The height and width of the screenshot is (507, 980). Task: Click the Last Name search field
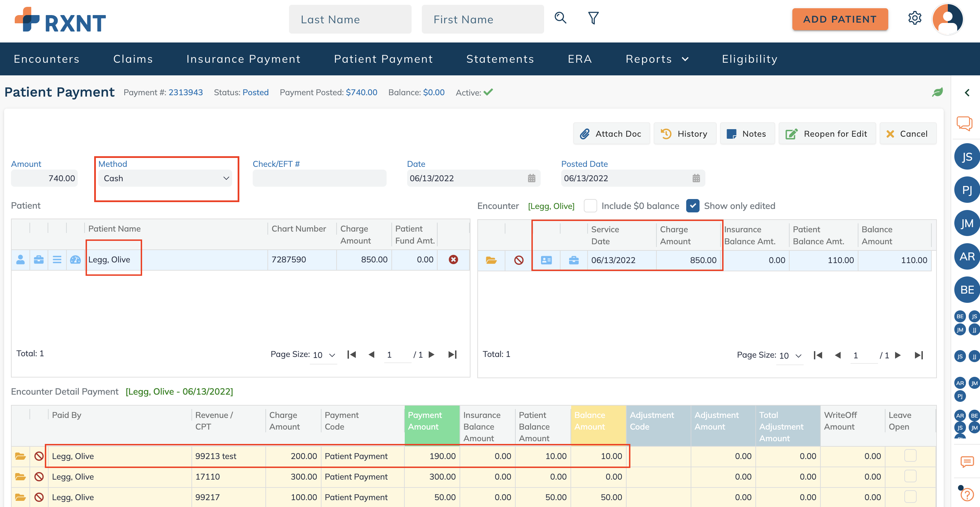click(x=350, y=19)
